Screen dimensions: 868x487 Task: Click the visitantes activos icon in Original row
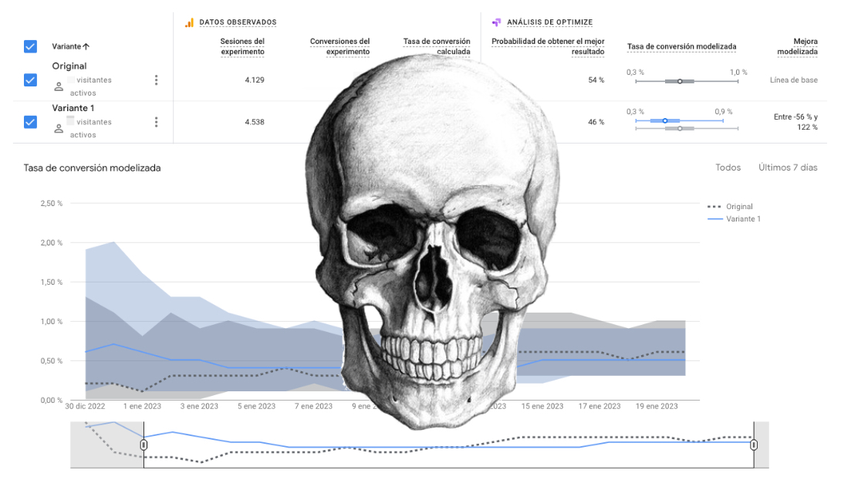pos(58,86)
